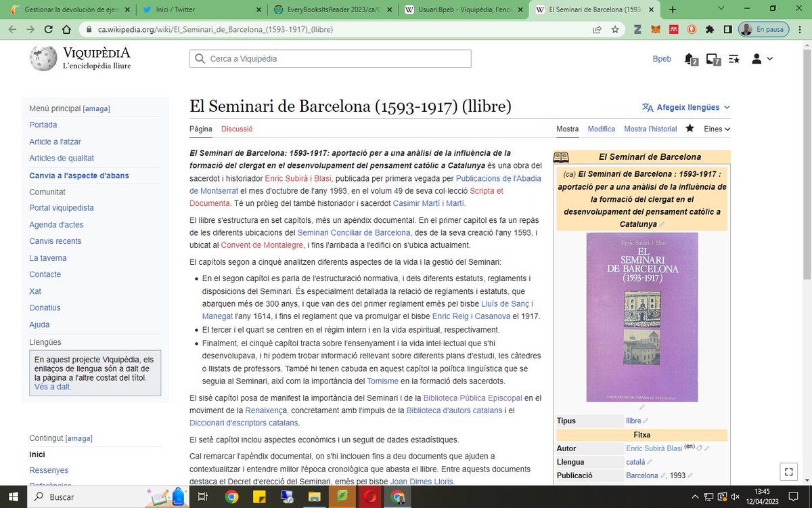Open Windows Start menu
The image size is (812, 508).
13,496
